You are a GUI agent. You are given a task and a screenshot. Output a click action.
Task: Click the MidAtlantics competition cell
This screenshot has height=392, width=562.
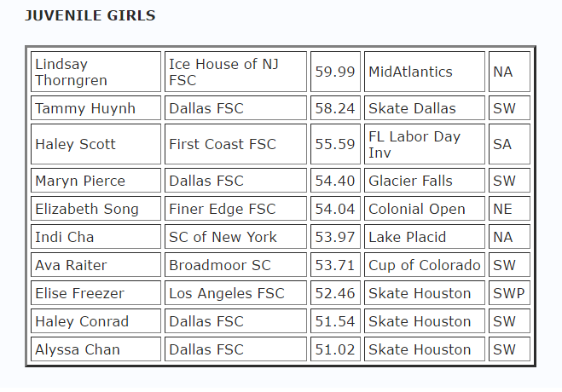pos(425,72)
